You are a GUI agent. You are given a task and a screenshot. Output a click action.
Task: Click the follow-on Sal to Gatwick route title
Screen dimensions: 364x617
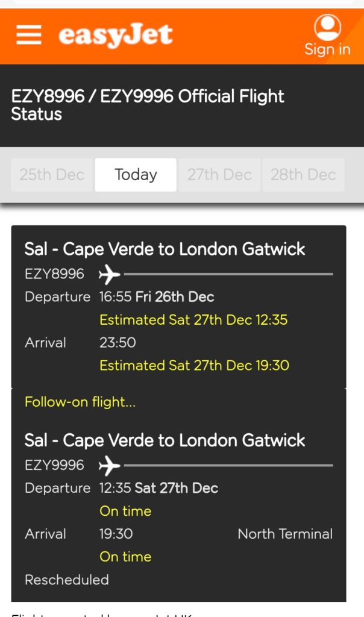click(165, 440)
